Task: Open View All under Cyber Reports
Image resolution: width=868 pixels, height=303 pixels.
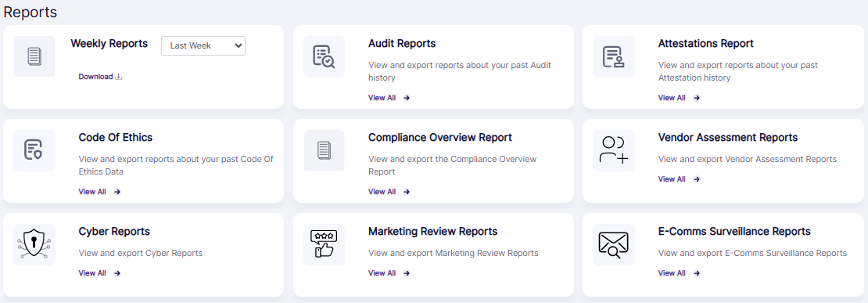Action: (x=92, y=273)
